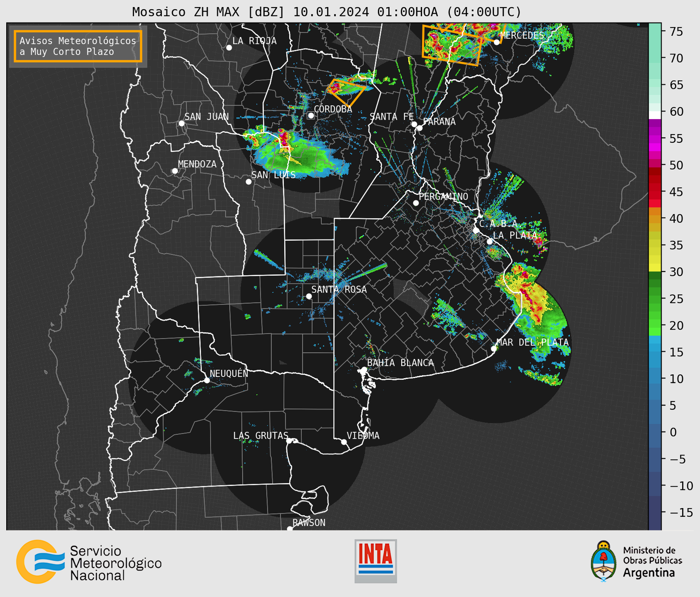The height and width of the screenshot is (597, 700).
Task: Click the white dot marking Mercedes
Action: pyautogui.click(x=496, y=42)
